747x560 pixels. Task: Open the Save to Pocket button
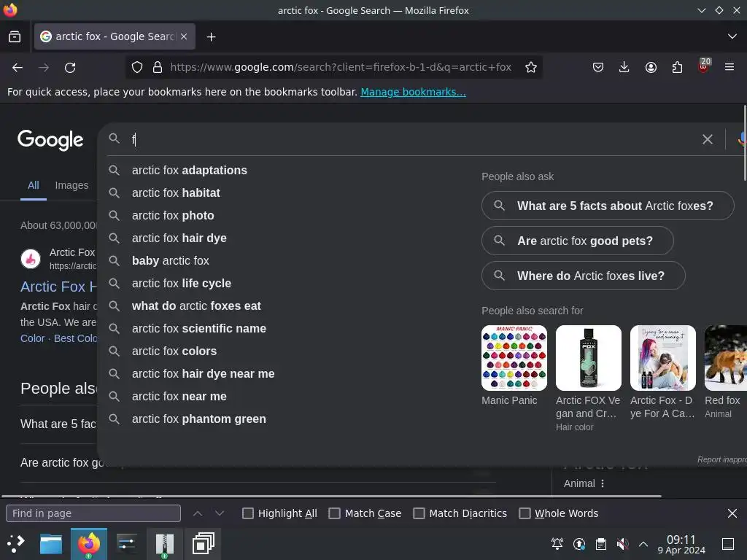pos(598,68)
